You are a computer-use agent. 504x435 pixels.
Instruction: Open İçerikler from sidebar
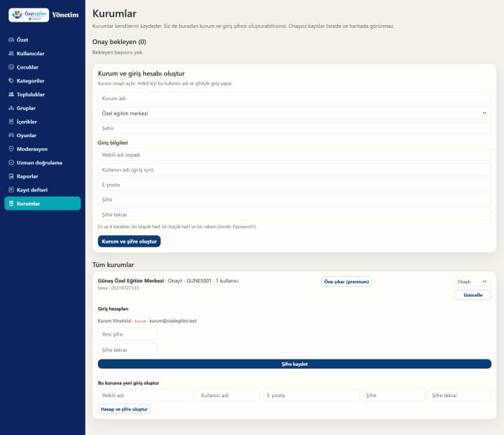pos(43,122)
